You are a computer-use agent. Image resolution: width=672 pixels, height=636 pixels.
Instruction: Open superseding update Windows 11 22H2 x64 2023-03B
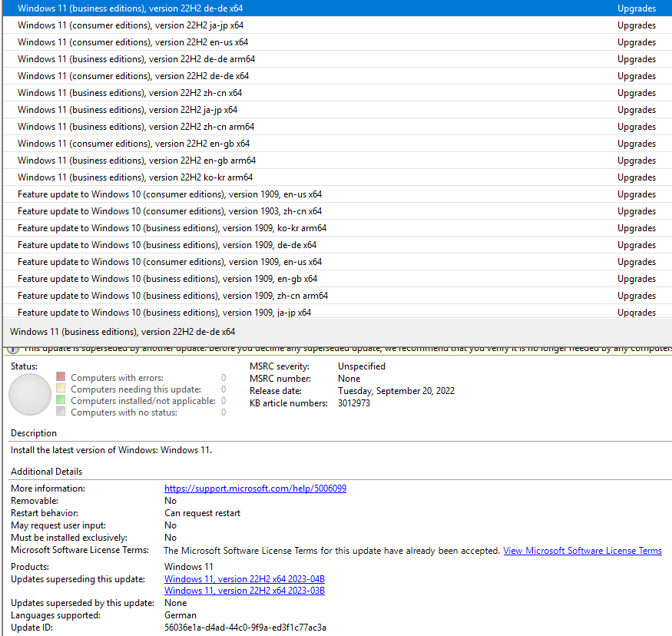tap(244, 591)
